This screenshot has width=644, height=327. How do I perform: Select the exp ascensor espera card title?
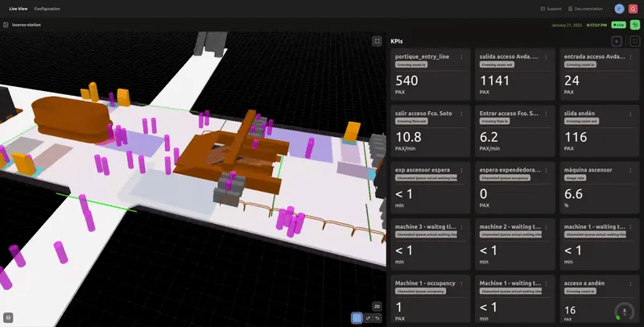(422, 170)
